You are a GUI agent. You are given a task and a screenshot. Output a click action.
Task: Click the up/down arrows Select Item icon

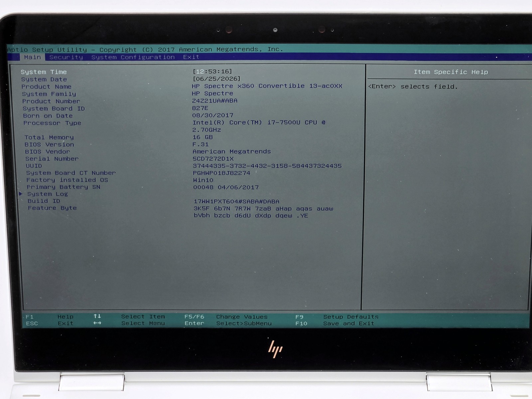[97, 316]
